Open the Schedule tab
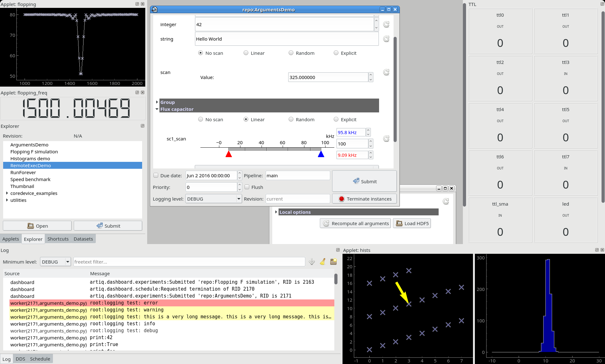 (40, 359)
